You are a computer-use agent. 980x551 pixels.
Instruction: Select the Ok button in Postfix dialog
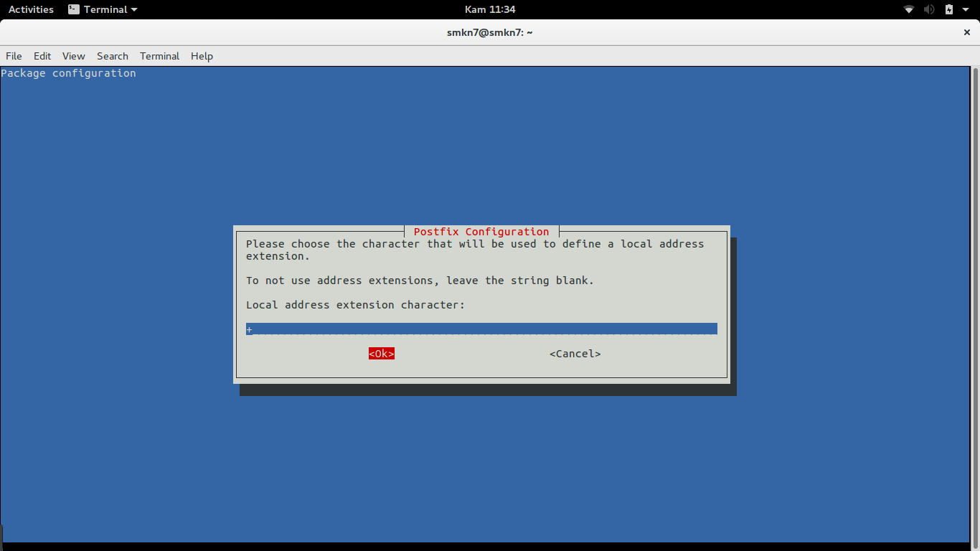click(x=382, y=354)
